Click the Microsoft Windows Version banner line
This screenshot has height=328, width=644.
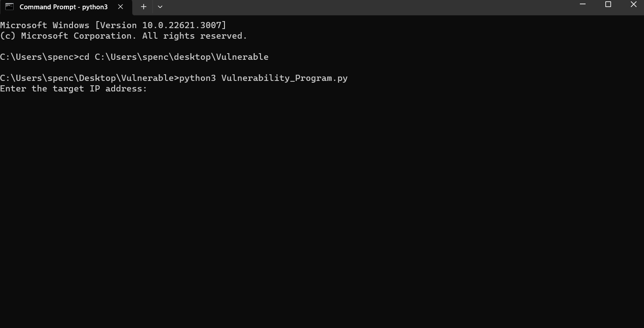tap(113, 25)
